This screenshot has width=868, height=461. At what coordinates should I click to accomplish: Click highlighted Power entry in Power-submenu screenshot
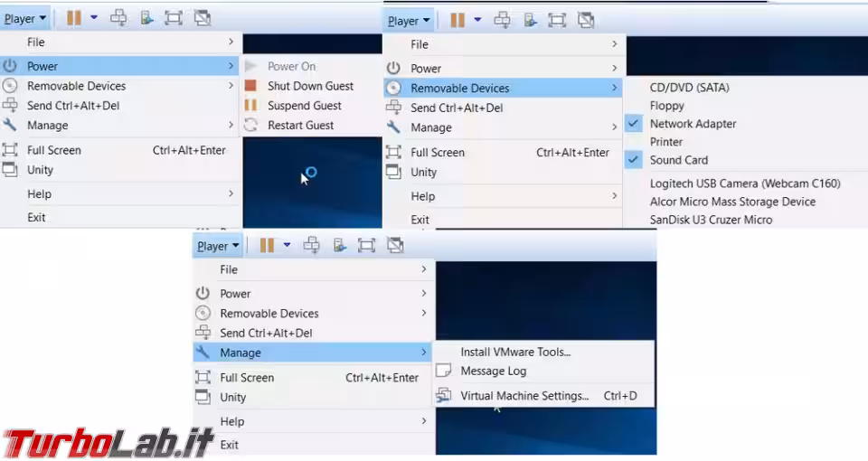tap(119, 66)
